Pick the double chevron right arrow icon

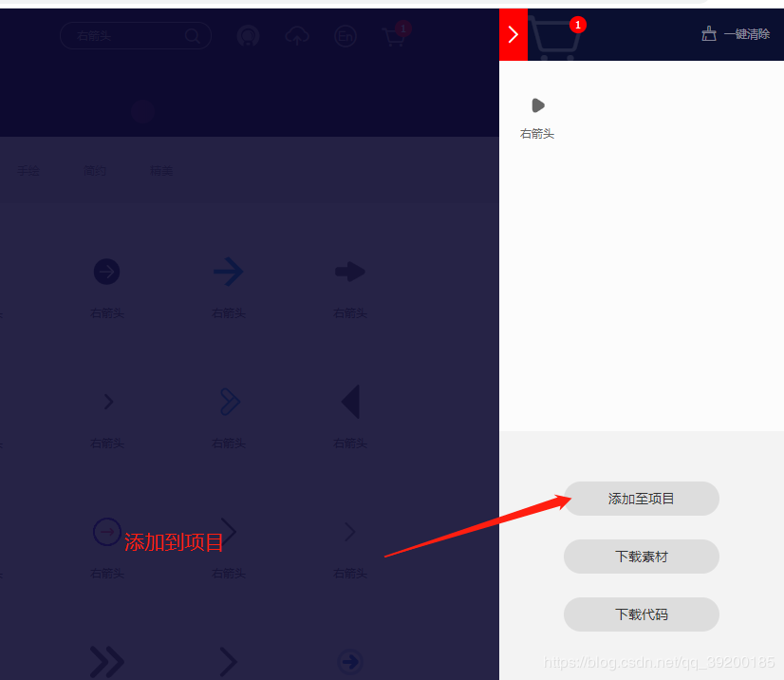click(107, 662)
